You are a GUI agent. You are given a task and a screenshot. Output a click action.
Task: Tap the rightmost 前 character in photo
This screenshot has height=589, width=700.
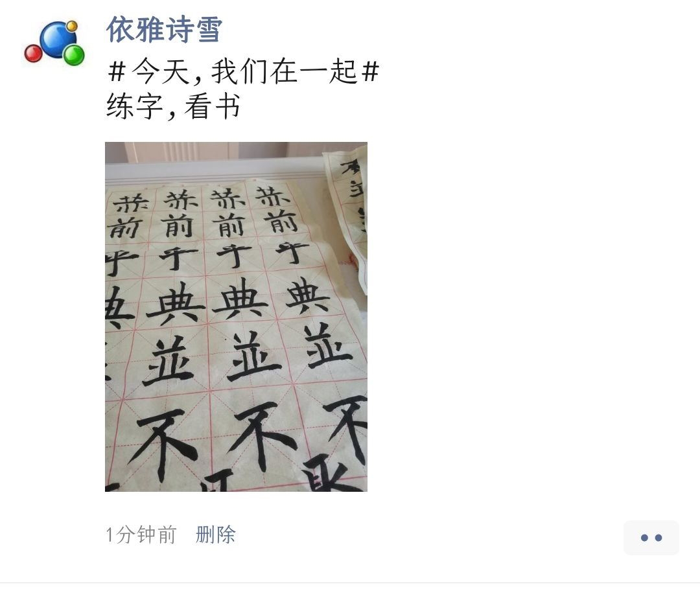tap(281, 222)
